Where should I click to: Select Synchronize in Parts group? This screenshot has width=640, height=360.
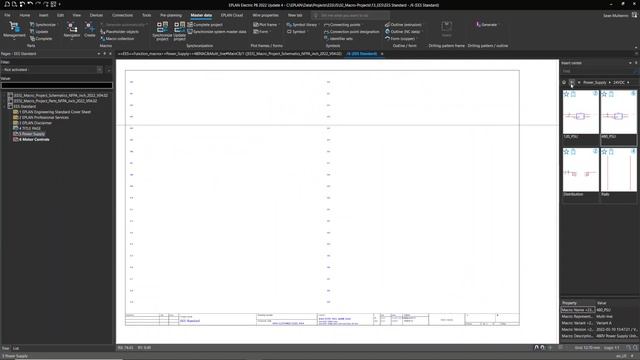(43, 24)
